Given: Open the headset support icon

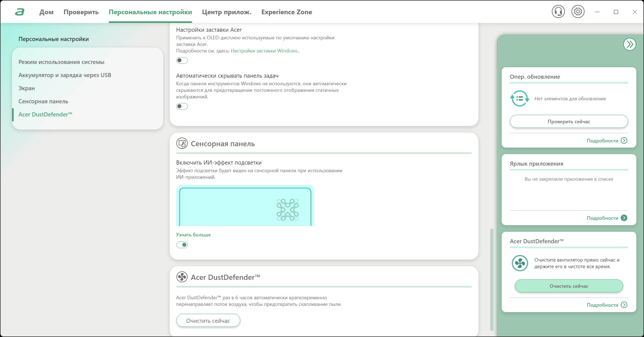Looking at the screenshot, I should pos(558,12).
